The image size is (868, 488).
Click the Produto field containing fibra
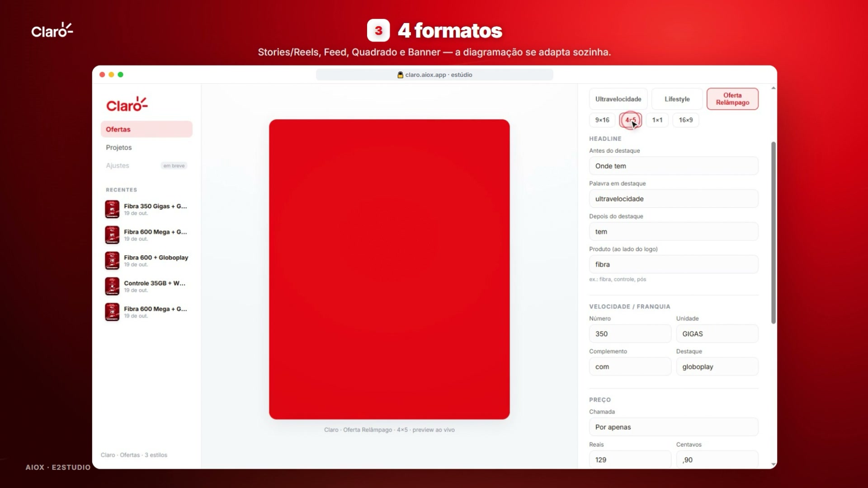click(x=674, y=264)
